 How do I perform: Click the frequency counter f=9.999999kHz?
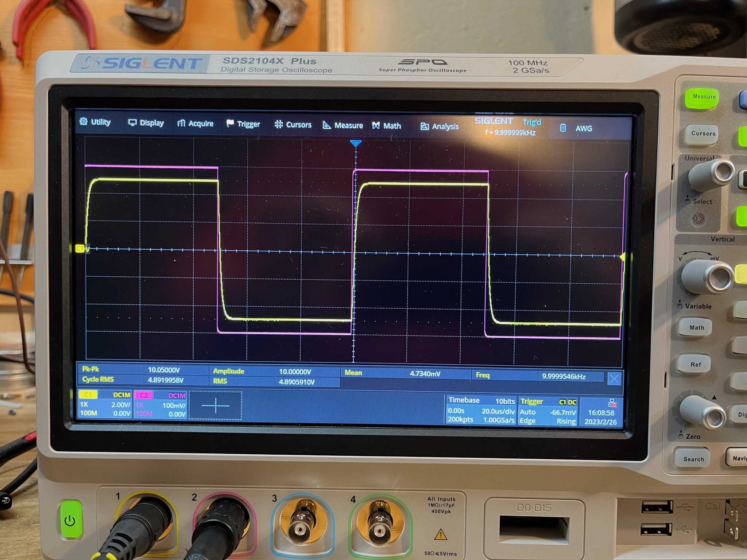(x=510, y=132)
